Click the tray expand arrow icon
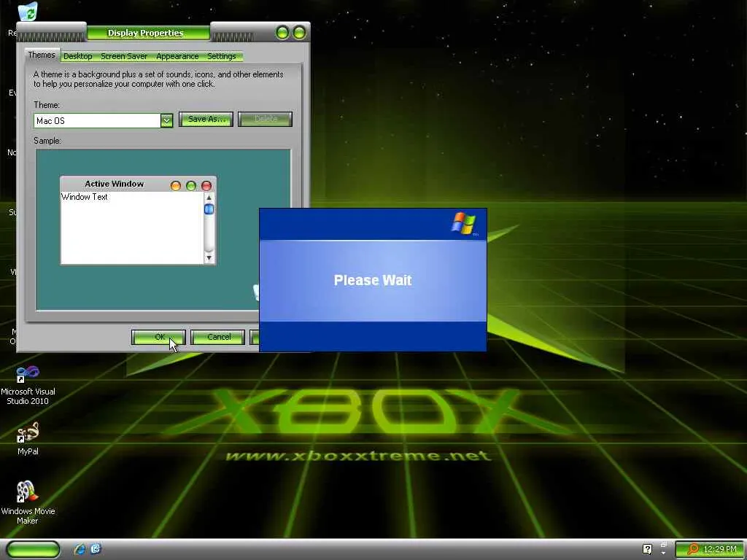Screen dimensions: 747x560 [663, 553]
